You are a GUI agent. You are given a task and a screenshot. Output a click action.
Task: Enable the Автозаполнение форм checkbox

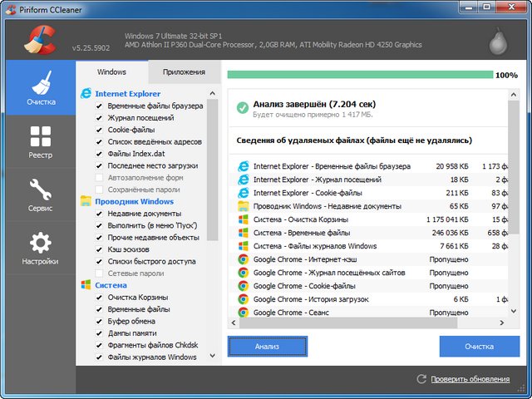coord(100,177)
